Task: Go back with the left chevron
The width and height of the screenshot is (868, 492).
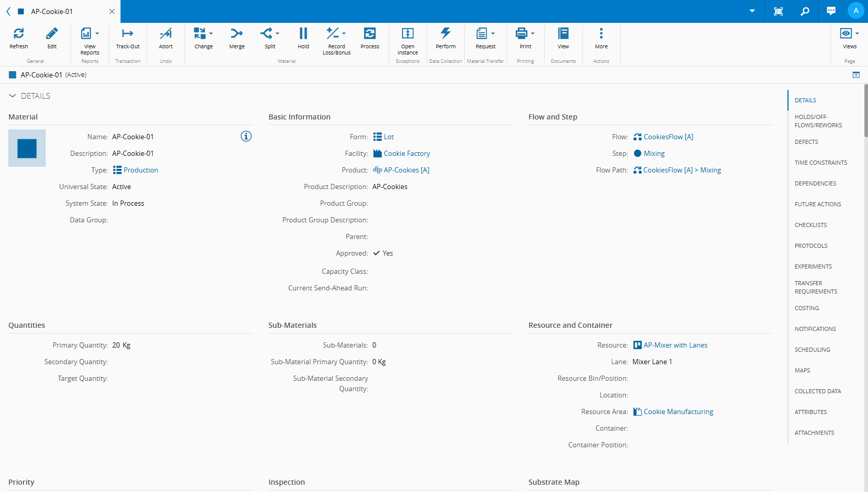Action: pyautogui.click(x=8, y=11)
